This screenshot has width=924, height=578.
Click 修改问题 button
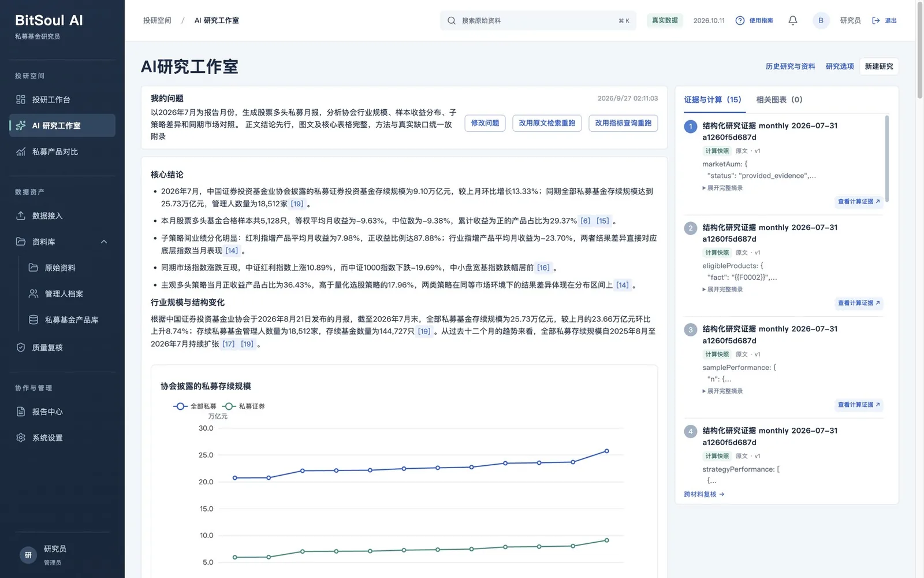tap(485, 123)
